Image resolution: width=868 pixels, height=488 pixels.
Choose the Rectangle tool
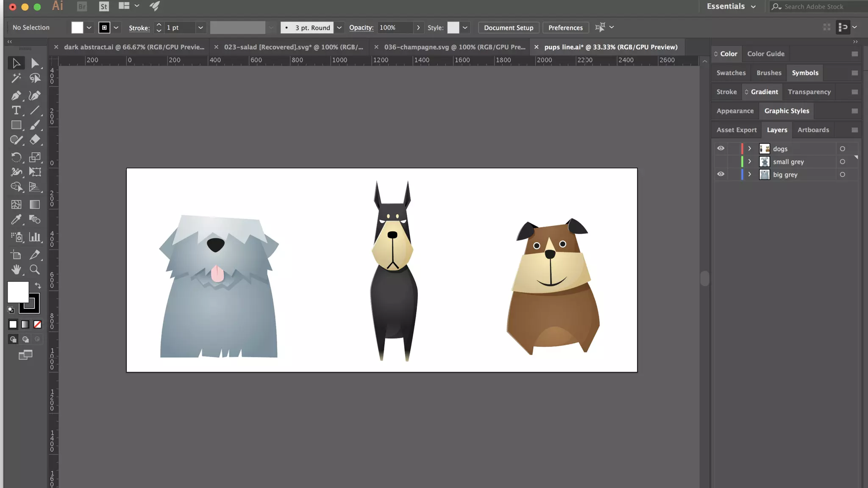pyautogui.click(x=16, y=125)
